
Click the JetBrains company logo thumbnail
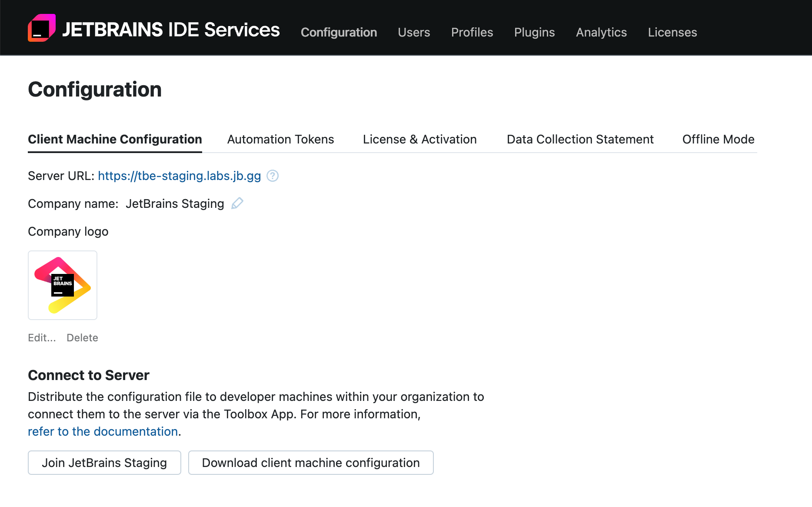pyautogui.click(x=62, y=285)
